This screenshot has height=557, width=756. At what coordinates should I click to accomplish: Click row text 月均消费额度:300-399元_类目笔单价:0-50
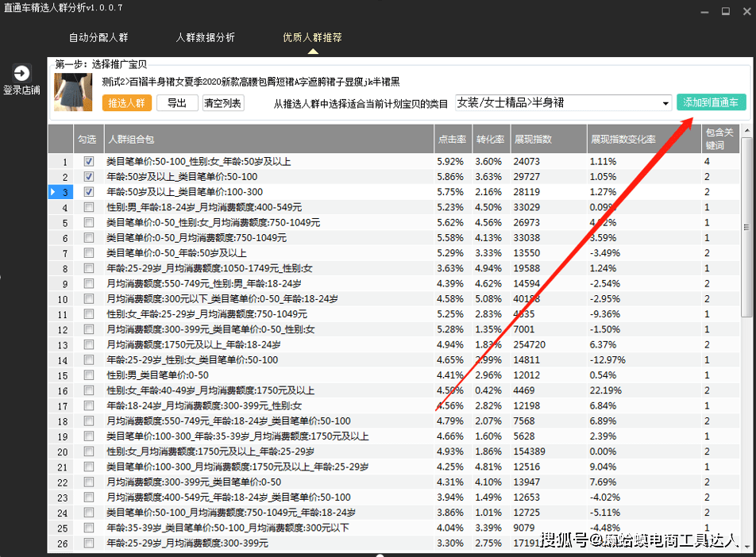click(x=194, y=482)
